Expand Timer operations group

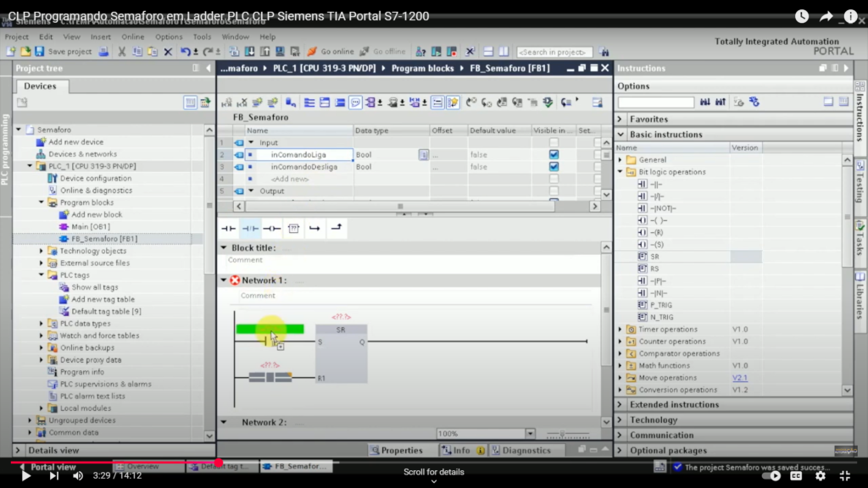point(620,330)
